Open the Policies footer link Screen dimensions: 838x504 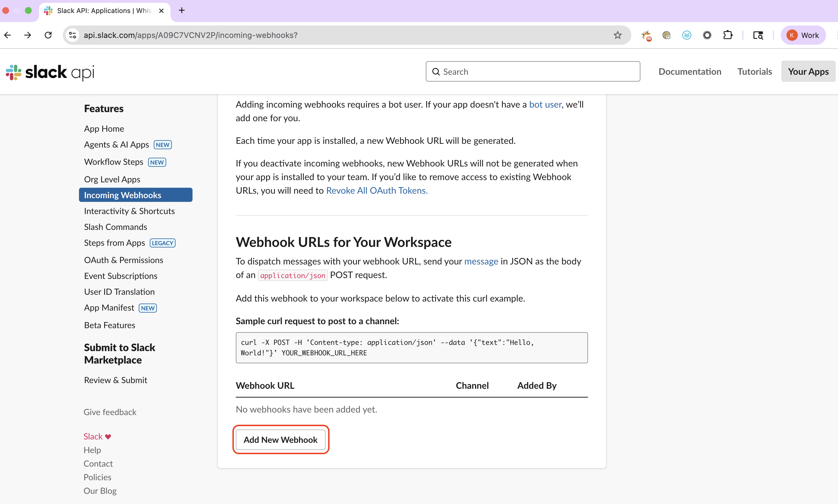click(97, 477)
